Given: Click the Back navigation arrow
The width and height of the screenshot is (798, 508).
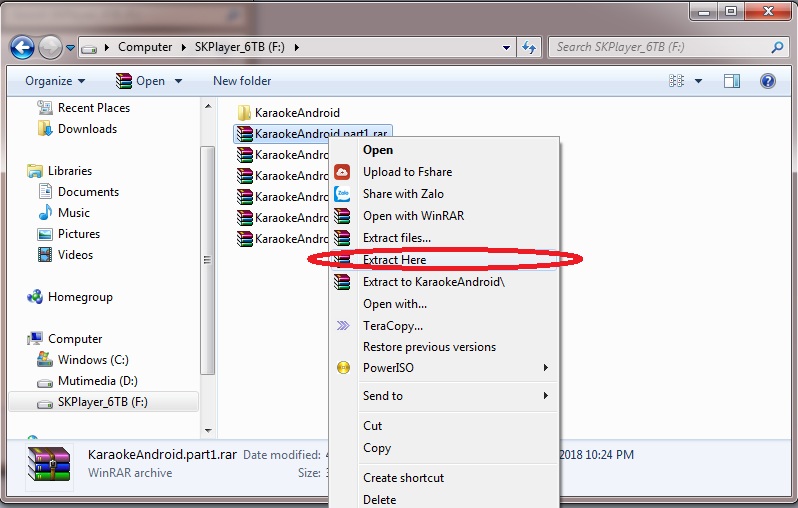Looking at the screenshot, I should 22,48.
